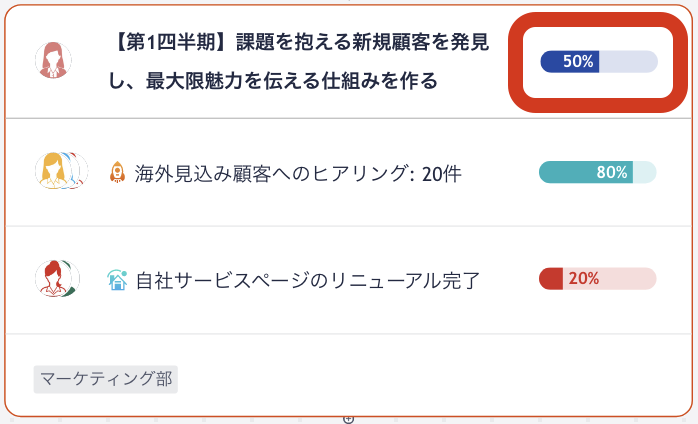
Task: Click the unfilled part of the 50% bar
Action: click(628, 61)
